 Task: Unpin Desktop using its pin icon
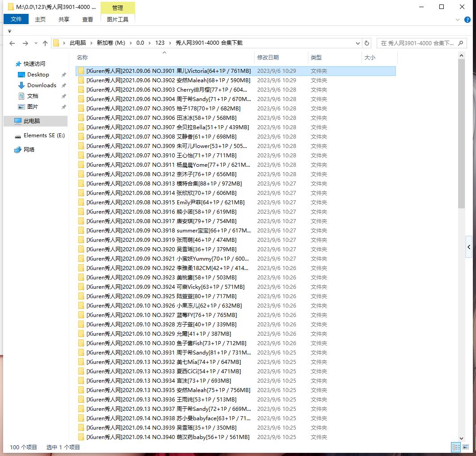click(x=64, y=75)
